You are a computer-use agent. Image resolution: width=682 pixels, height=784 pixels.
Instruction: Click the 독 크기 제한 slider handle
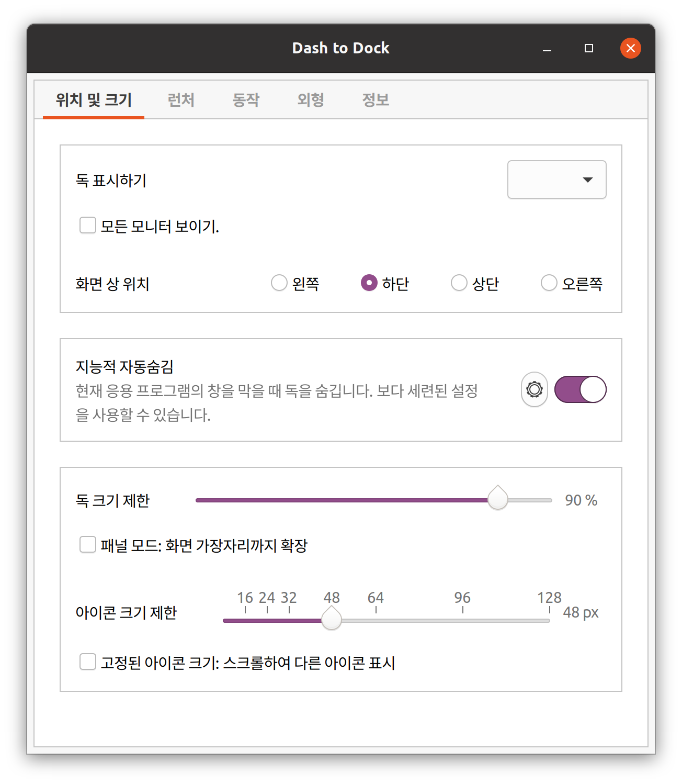[498, 498]
